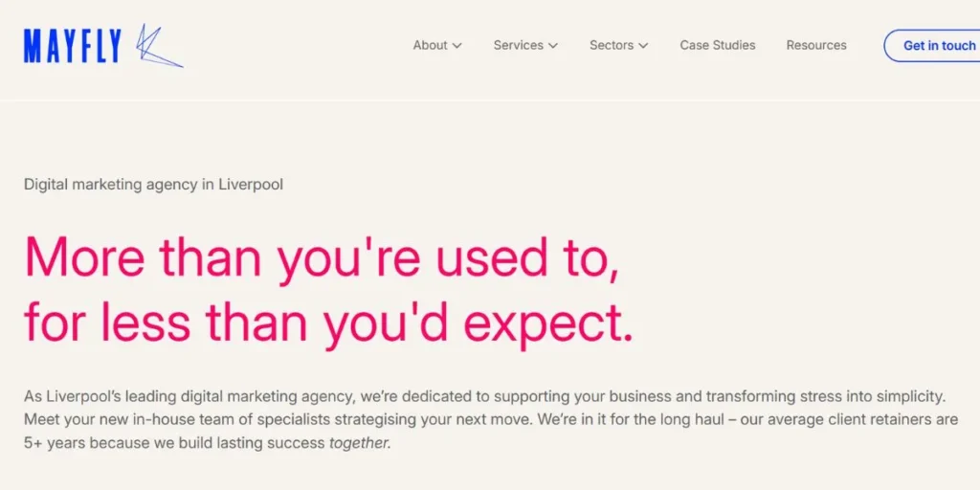Open the Resources page
The height and width of the screenshot is (490, 980).
click(816, 45)
